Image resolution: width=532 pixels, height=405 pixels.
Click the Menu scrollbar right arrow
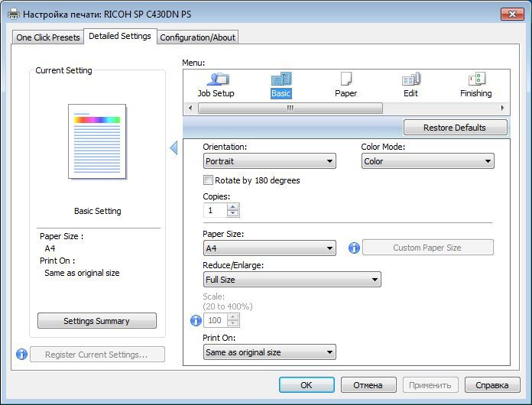click(x=503, y=109)
